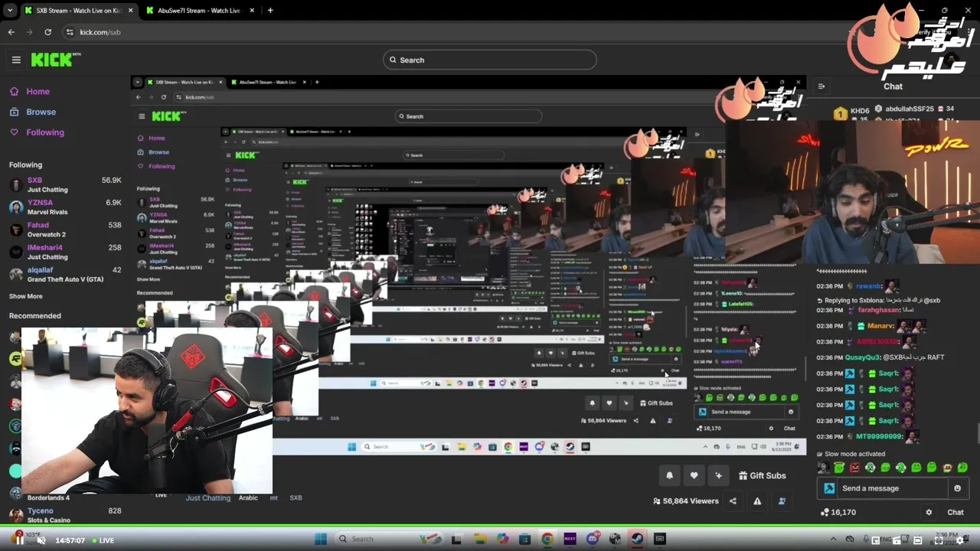Report stream with the warning triangle icon

pos(757,501)
